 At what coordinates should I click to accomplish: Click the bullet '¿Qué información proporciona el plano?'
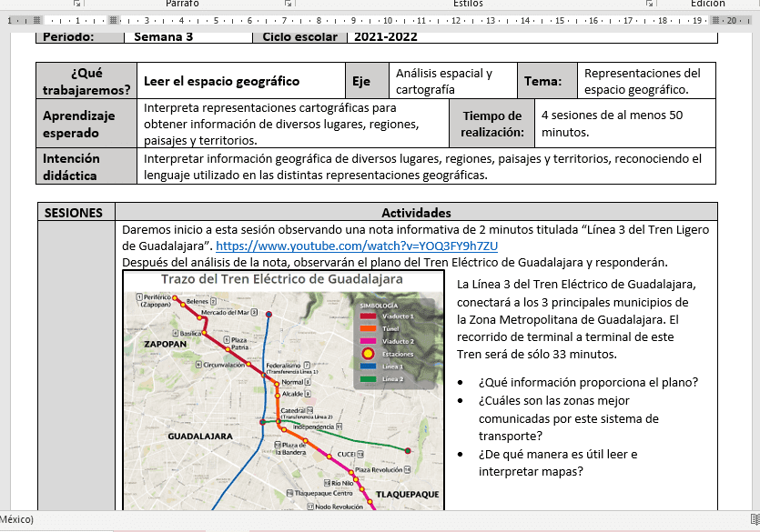tap(588, 382)
